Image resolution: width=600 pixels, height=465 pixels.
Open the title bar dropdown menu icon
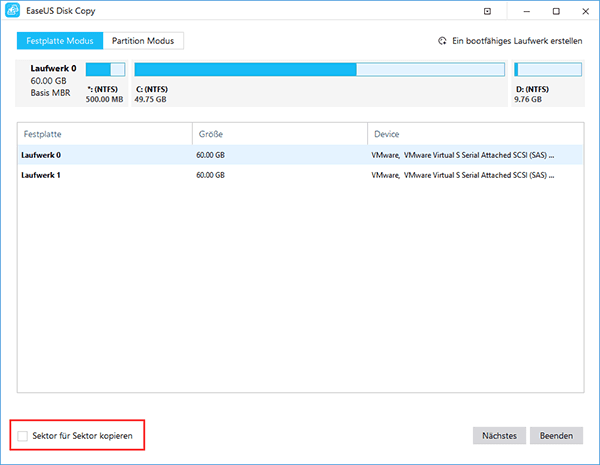(487, 11)
